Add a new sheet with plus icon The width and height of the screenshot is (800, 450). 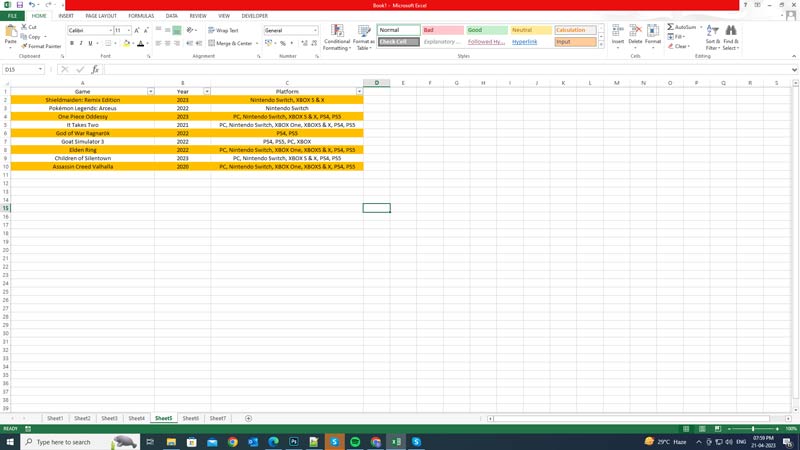pyautogui.click(x=248, y=418)
